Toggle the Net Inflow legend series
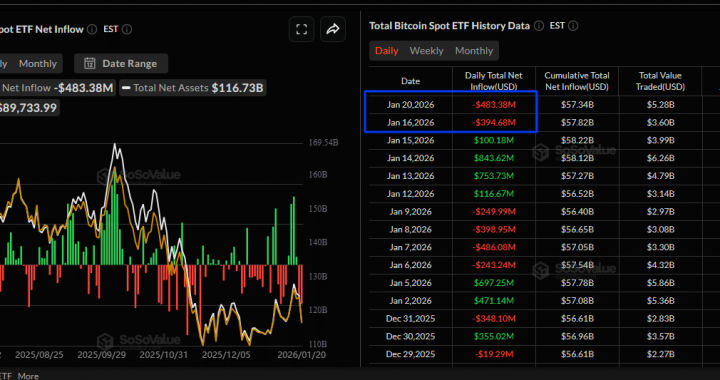Image resolution: width=720 pixels, height=380 pixels. 57,88
